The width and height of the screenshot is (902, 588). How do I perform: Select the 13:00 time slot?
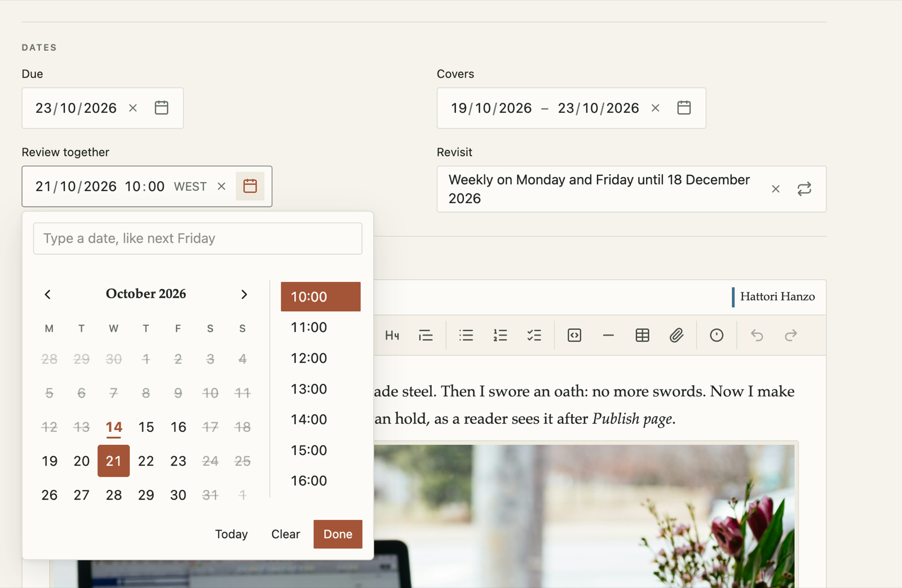pos(321,389)
